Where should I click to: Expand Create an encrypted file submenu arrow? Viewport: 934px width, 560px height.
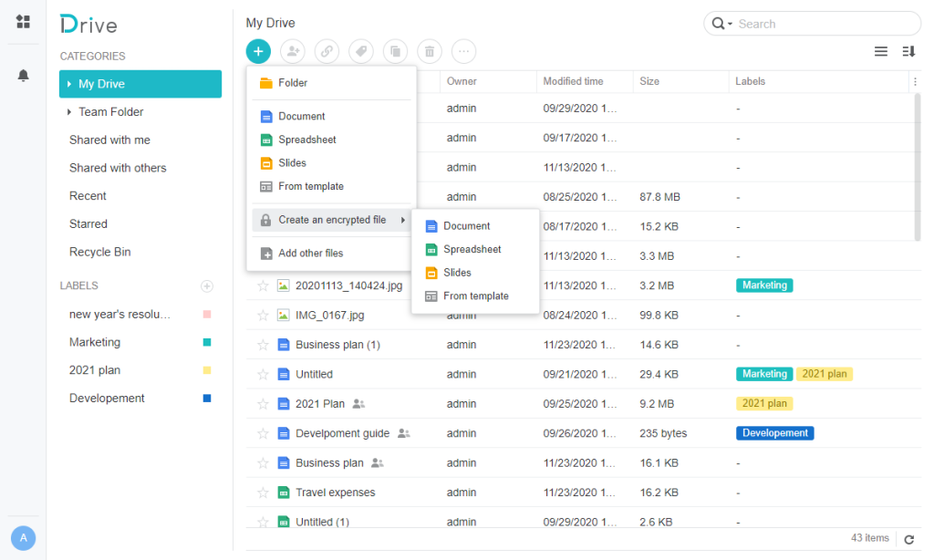pyautogui.click(x=403, y=220)
